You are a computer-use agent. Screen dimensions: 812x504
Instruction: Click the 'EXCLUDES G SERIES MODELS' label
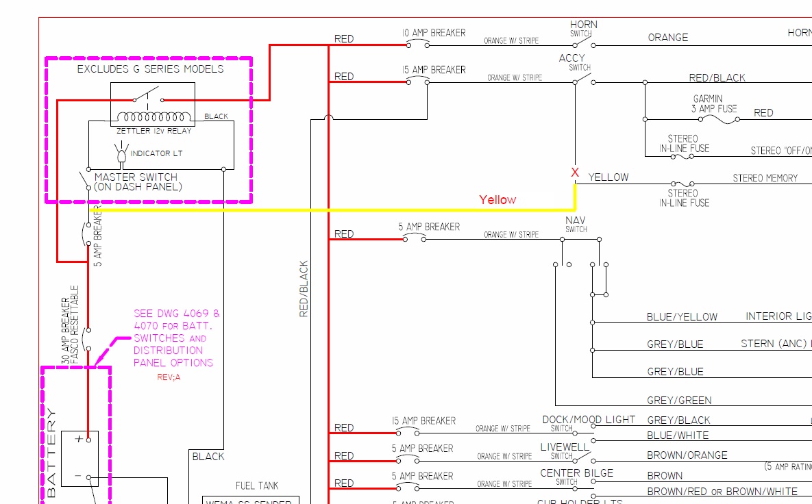[150, 69]
